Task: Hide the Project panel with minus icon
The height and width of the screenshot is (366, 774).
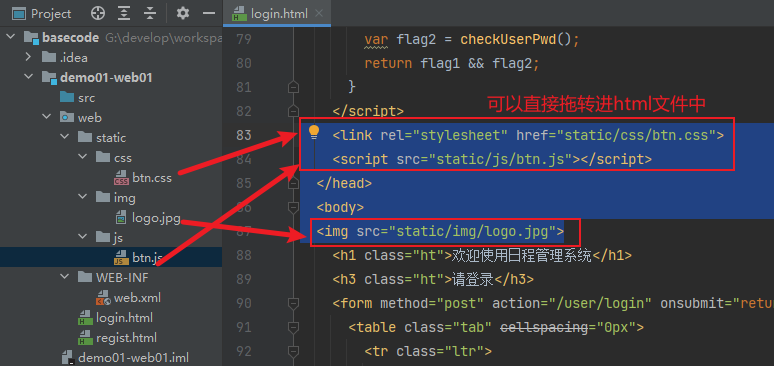Action: click(209, 13)
